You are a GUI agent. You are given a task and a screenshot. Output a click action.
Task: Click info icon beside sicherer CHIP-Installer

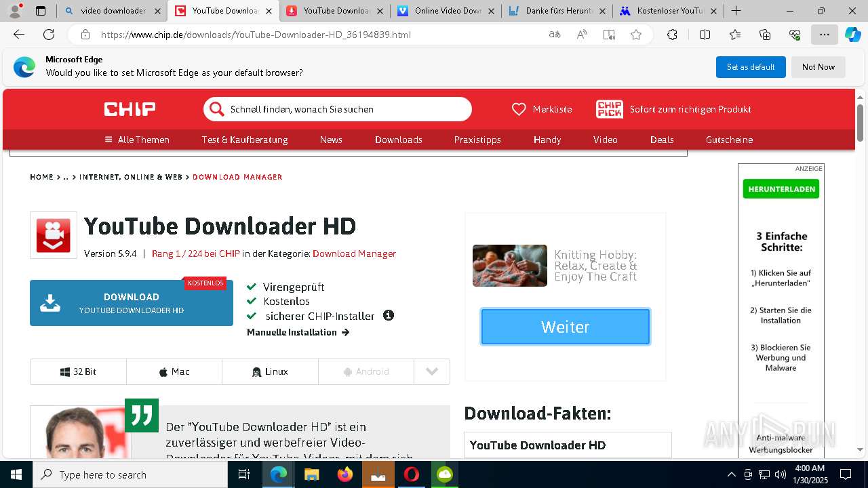(389, 316)
